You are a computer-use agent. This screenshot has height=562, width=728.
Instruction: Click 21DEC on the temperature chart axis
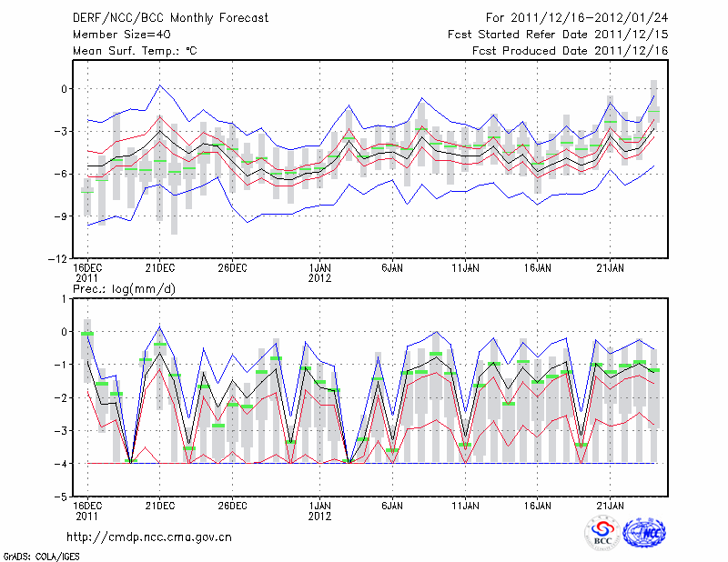[160, 268]
